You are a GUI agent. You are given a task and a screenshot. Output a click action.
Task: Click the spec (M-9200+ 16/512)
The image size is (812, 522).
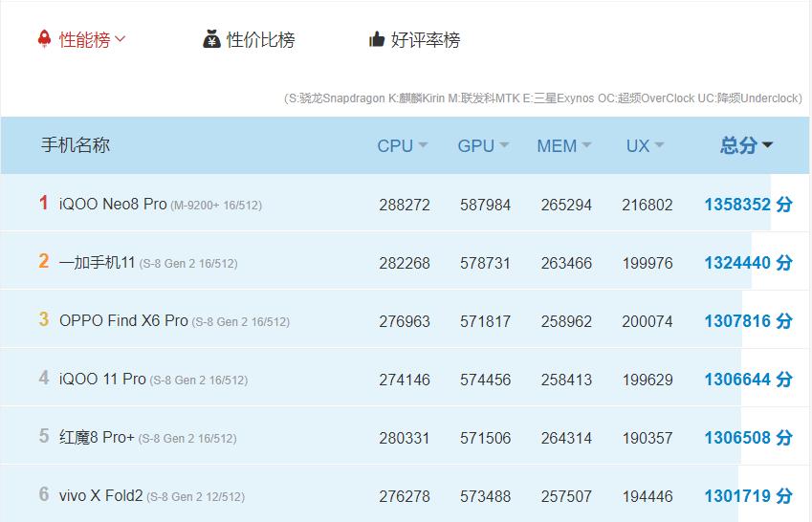coord(216,206)
